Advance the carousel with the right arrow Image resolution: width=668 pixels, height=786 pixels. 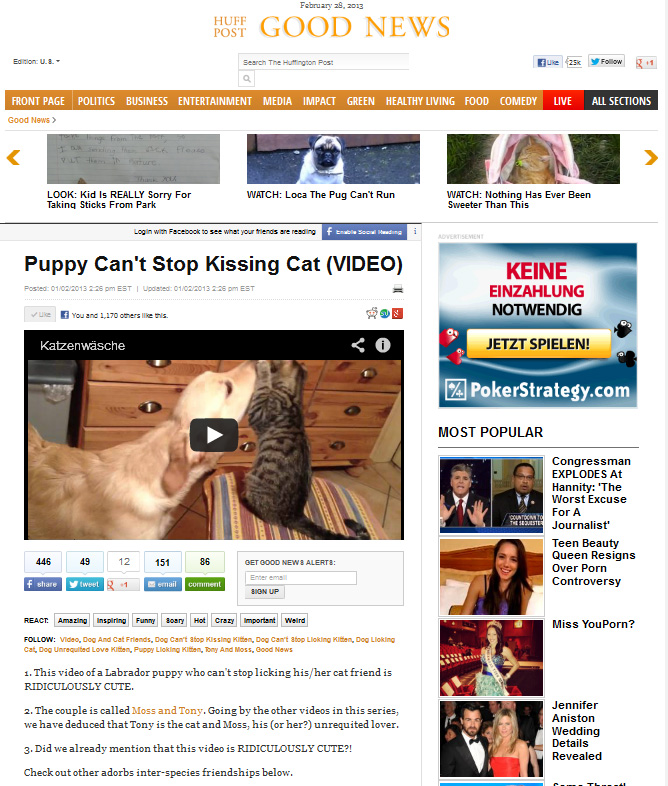click(650, 157)
